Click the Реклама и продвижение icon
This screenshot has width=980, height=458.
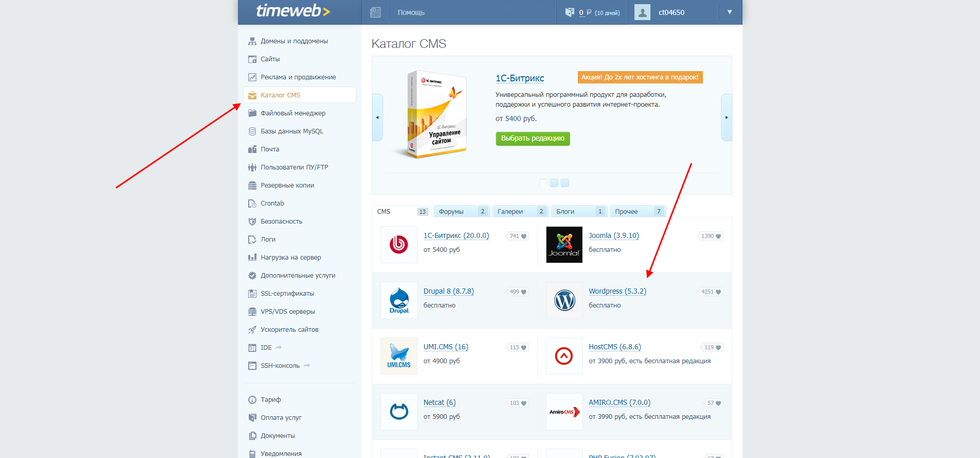pyautogui.click(x=252, y=77)
